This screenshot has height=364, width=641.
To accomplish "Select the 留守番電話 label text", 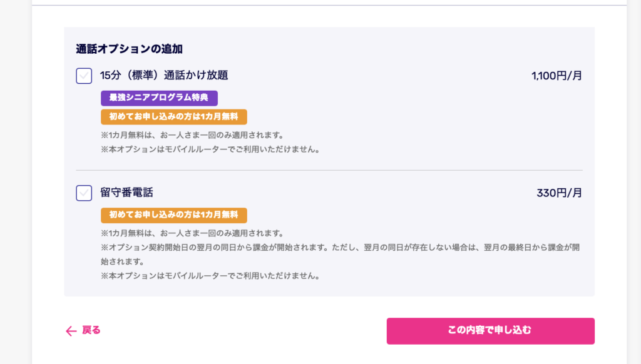I will coord(126,193).
